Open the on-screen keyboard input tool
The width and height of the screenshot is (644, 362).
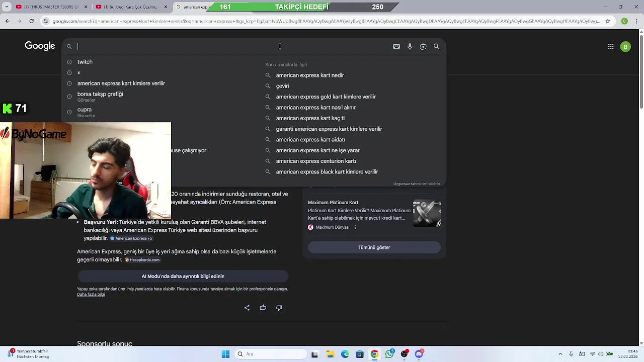point(396,46)
